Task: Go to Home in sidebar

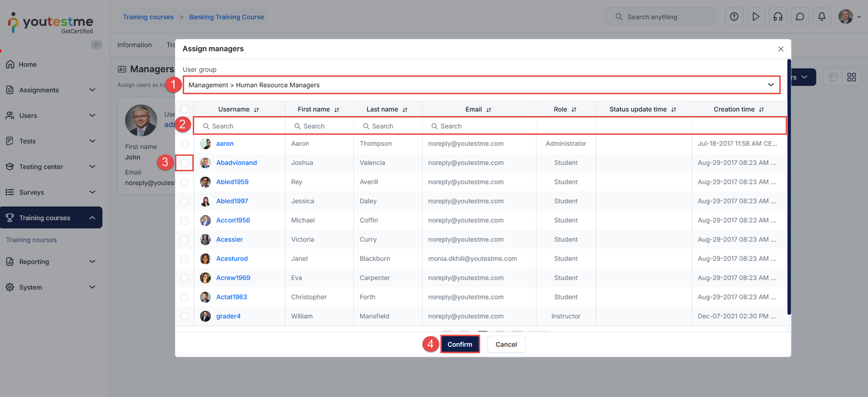Action: coord(28,65)
